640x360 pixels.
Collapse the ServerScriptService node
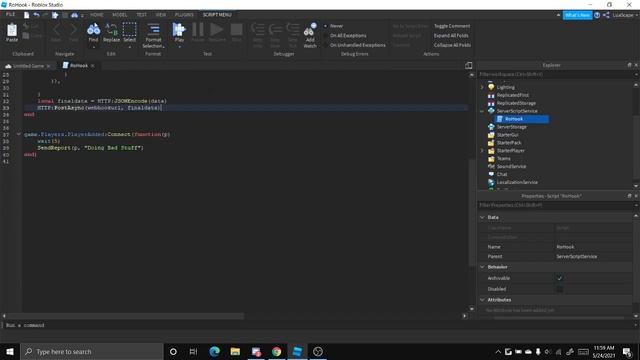(x=482, y=111)
